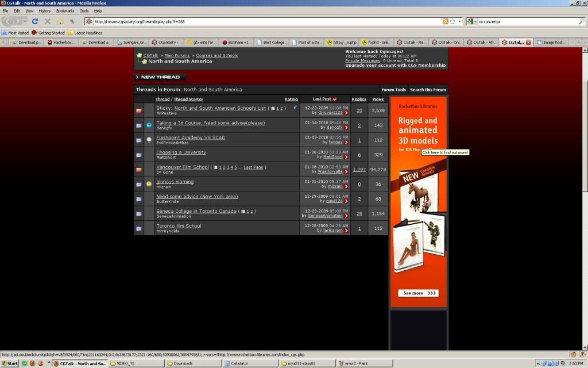588x368 pixels.
Task: Click the NEW THREAD button
Action: point(161,77)
